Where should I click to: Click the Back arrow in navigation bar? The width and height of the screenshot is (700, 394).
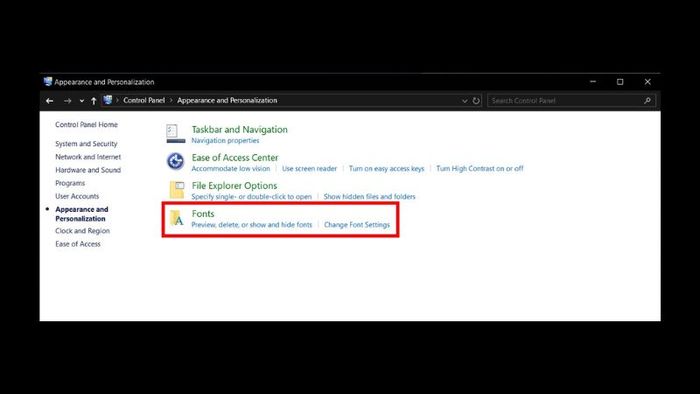tap(50, 101)
